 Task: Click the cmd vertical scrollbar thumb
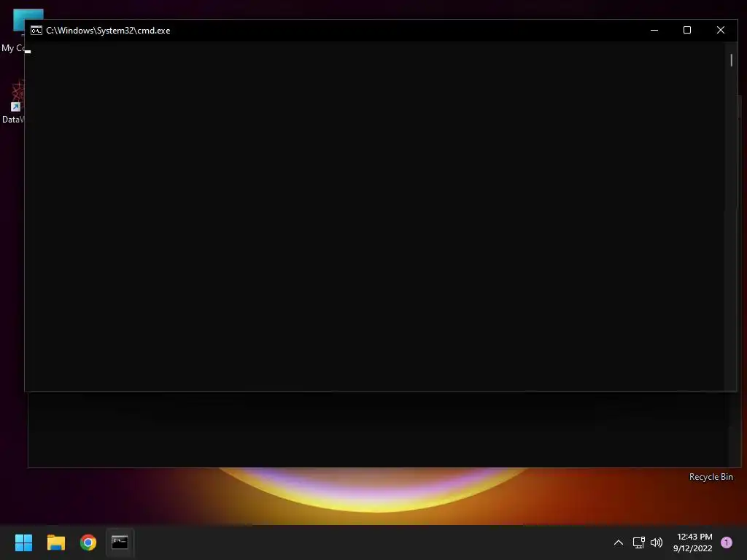[x=731, y=60]
